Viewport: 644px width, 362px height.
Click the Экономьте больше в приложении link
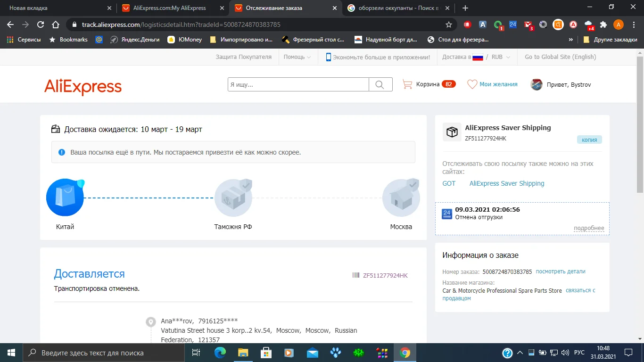(378, 57)
